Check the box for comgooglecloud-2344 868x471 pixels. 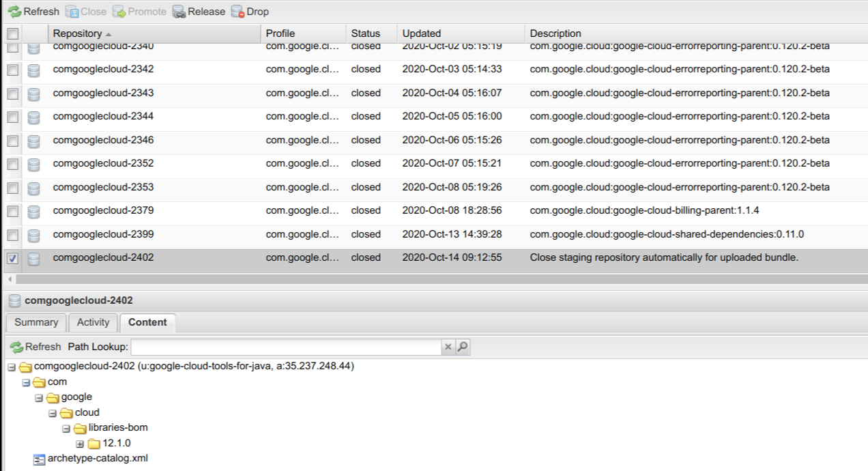(x=12, y=117)
